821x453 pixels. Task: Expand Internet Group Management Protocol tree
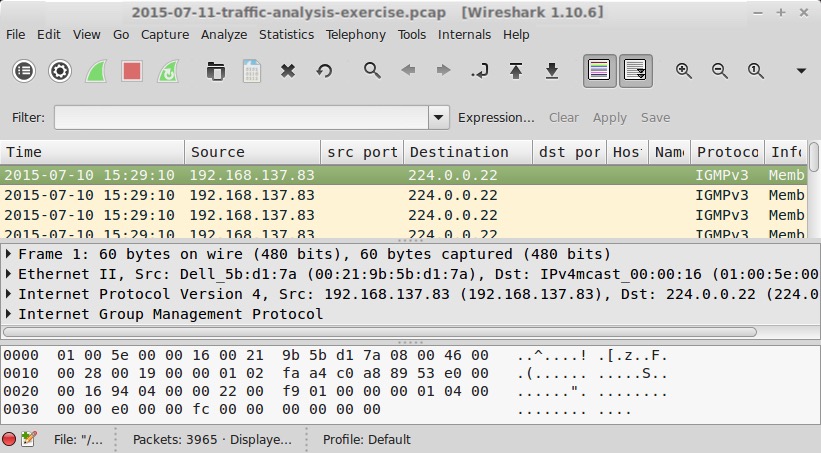(8, 314)
